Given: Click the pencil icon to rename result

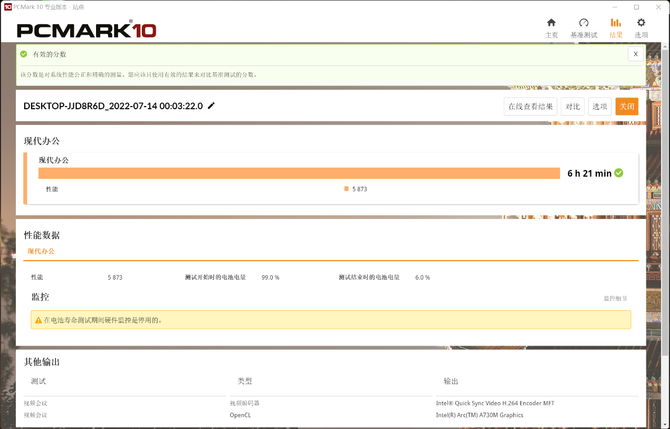Looking at the screenshot, I should 211,106.
